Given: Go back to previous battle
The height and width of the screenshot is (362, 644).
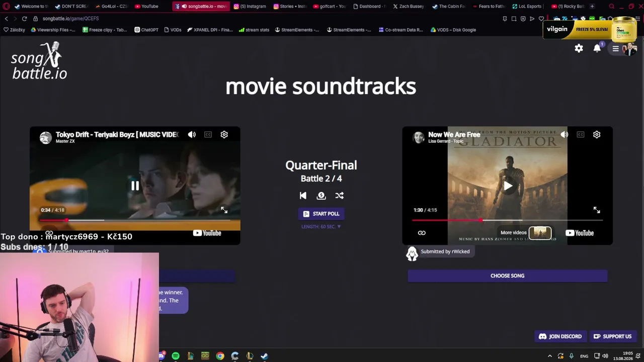Looking at the screenshot, I should pyautogui.click(x=303, y=196).
